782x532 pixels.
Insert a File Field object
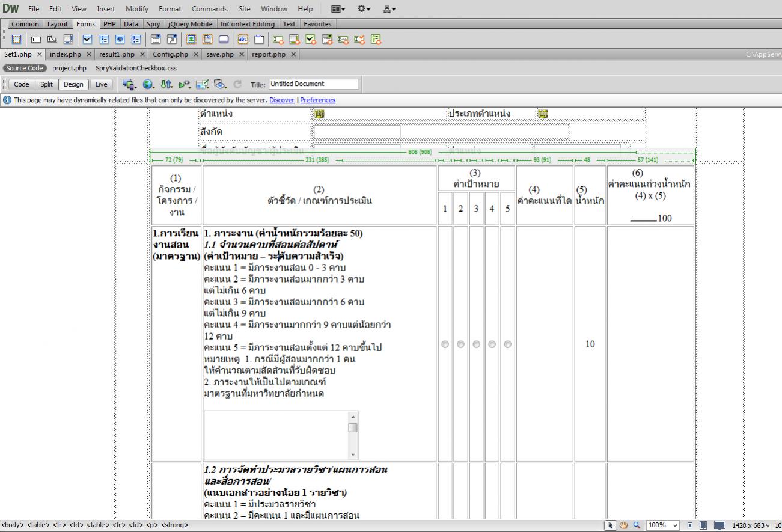pyautogui.click(x=208, y=39)
